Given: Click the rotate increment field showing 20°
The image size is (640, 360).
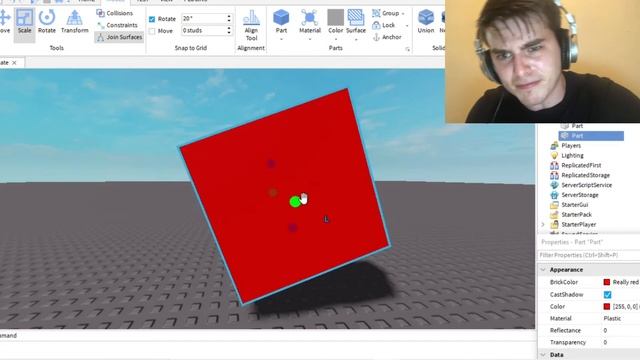Looking at the screenshot, I should (203, 18).
